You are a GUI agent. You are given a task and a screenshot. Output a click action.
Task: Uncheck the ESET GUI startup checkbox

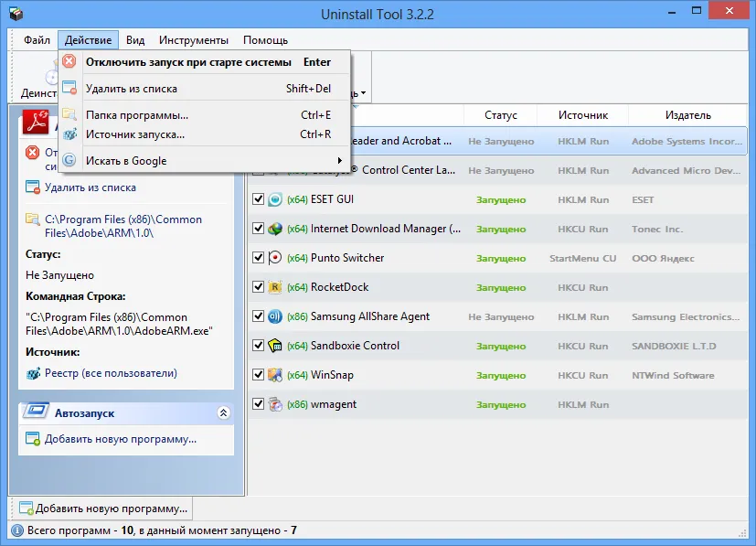pyautogui.click(x=259, y=199)
